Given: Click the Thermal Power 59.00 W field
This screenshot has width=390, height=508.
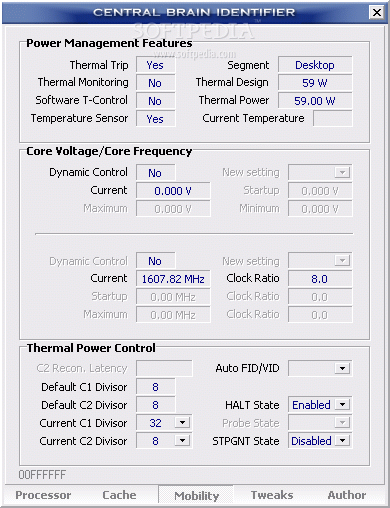Looking at the screenshot, I should pyautogui.click(x=315, y=101).
